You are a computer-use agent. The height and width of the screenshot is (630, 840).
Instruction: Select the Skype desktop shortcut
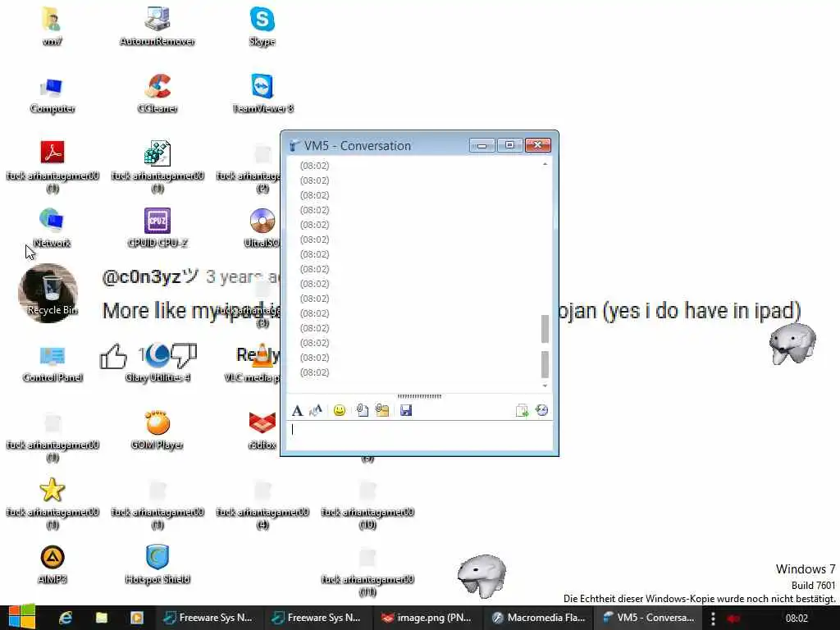click(x=262, y=25)
